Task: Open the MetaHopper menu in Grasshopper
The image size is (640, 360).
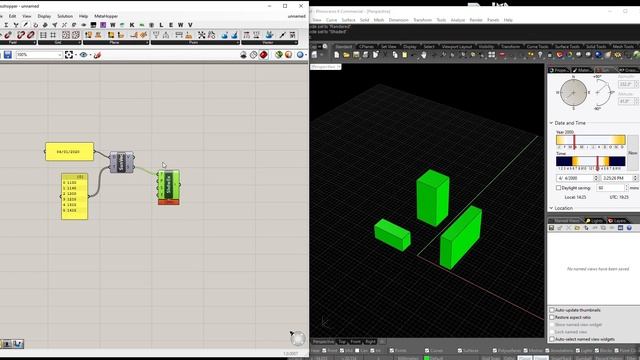Action: click(106, 16)
